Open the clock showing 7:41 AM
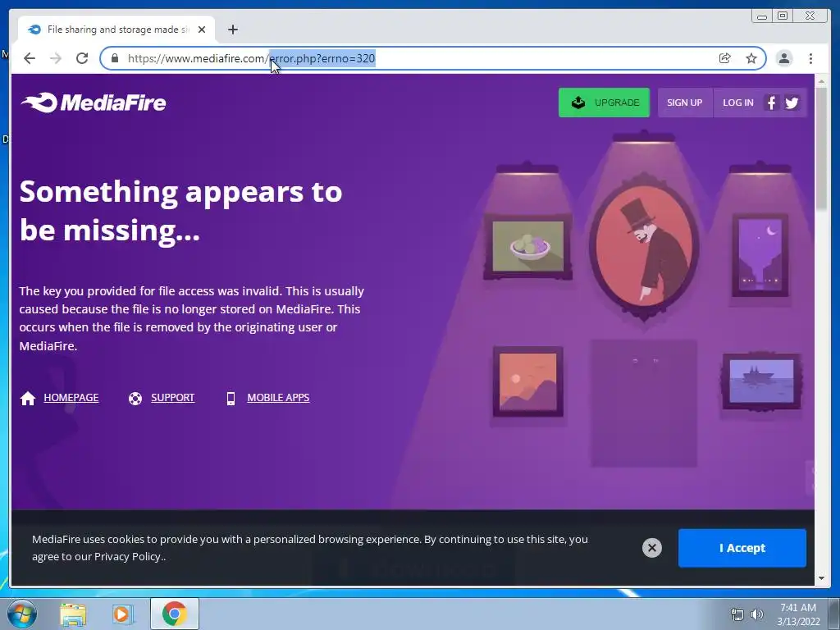This screenshot has width=840, height=630. coord(798,614)
